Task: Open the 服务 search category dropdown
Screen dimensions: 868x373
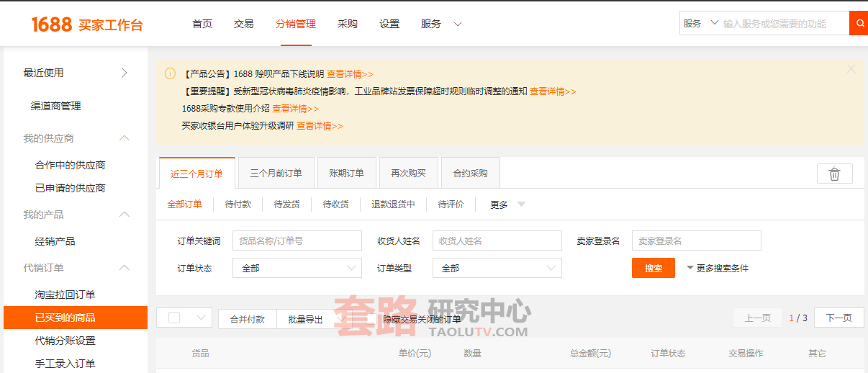Action: pyautogui.click(x=701, y=23)
